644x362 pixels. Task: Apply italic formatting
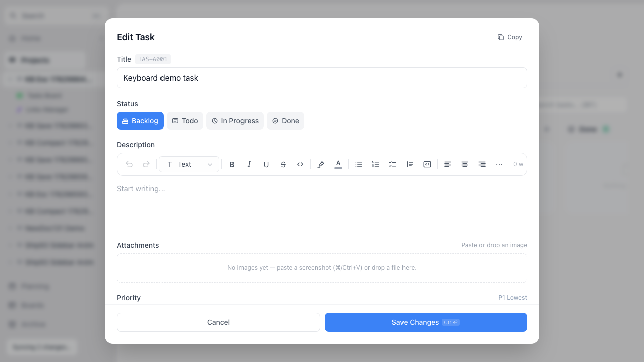coord(249,164)
